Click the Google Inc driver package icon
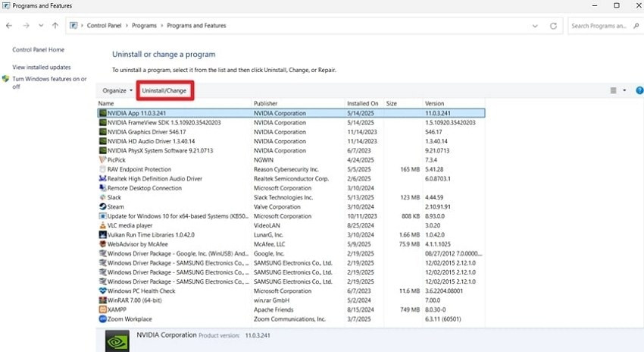 coord(103,253)
